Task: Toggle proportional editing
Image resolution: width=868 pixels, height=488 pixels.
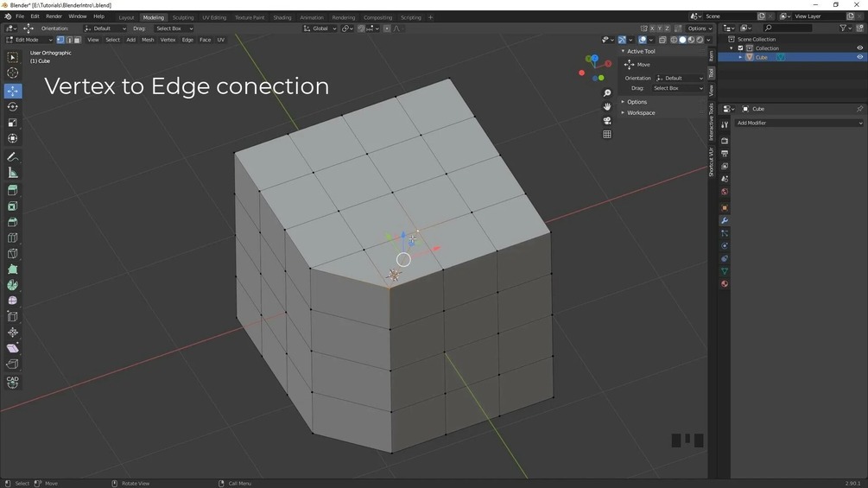Action: (387, 29)
